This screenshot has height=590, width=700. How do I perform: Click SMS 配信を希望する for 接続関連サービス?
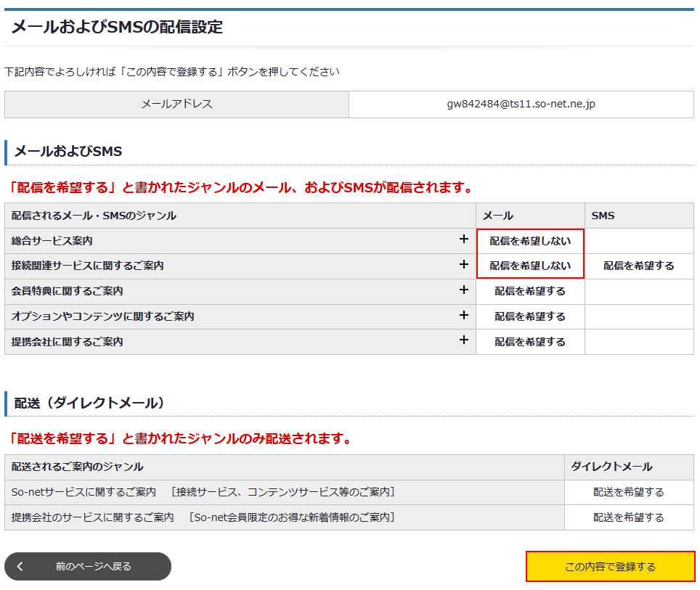[638, 266]
